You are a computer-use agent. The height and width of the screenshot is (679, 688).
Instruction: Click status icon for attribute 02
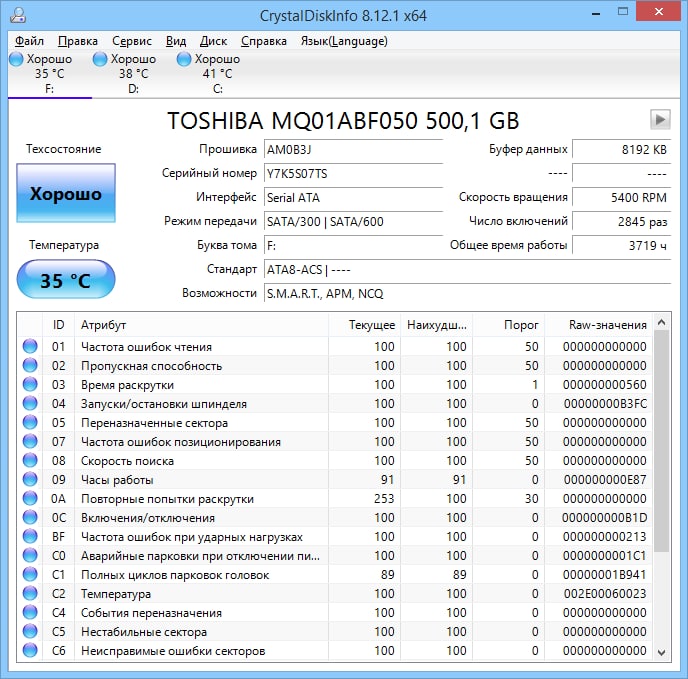(x=30, y=365)
